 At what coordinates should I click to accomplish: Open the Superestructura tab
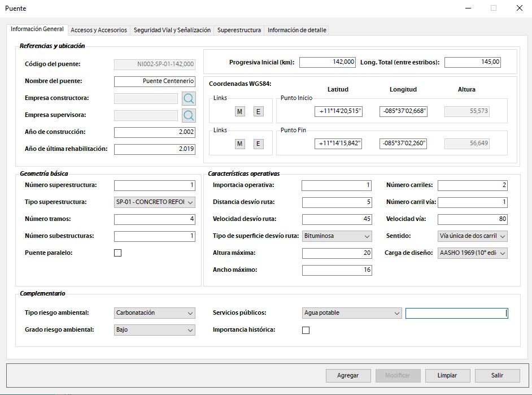239,30
